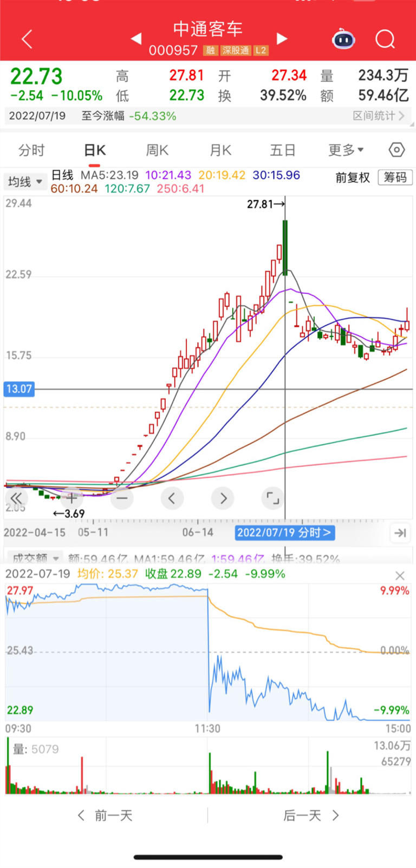
Task: Go to 前一天 previous day
Action: (x=105, y=816)
